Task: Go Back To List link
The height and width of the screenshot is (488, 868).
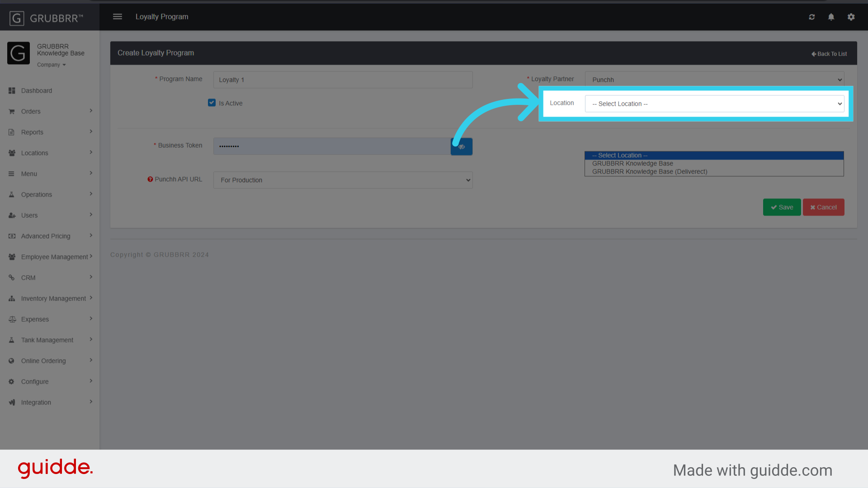Action: [829, 54]
